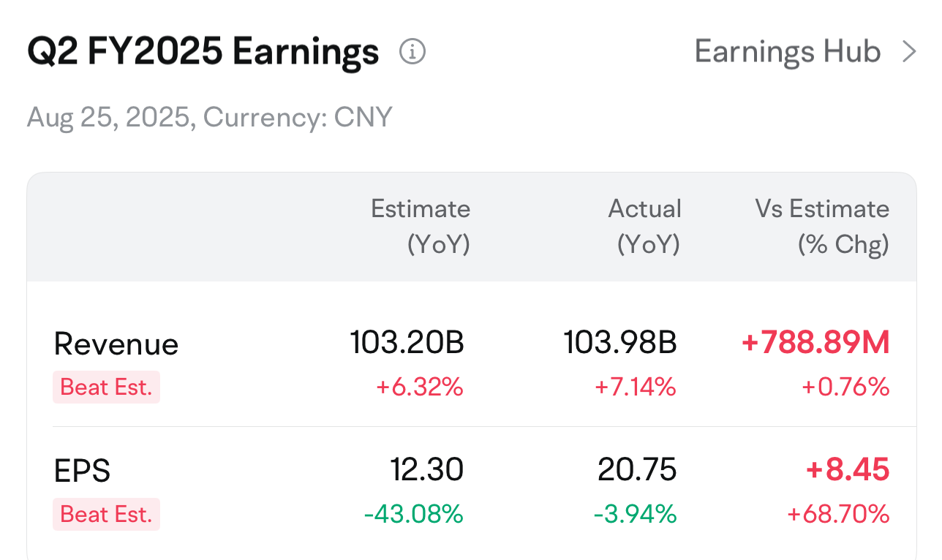The width and height of the screenshot is (942, 560).
Task: Open the Earnings Hub link
Action: (787, 52)
